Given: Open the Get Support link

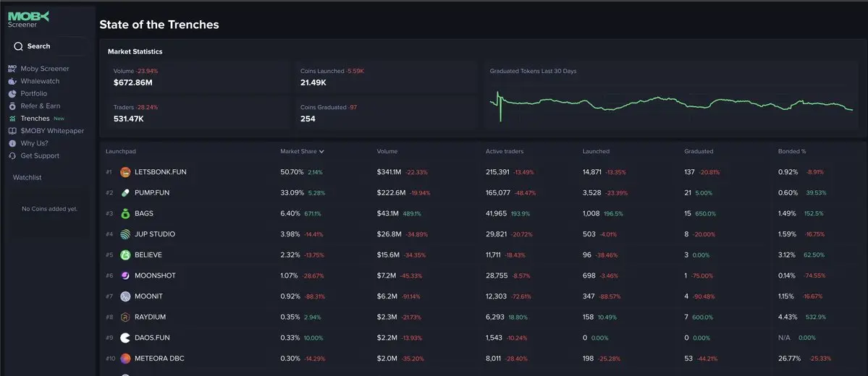Looking at the screenshot, I should (40, 156).
